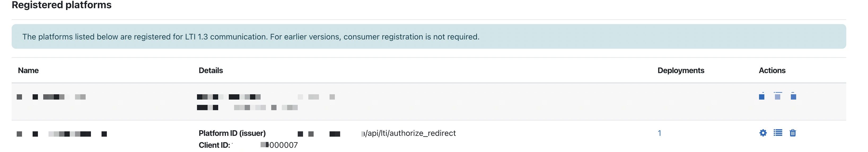Click the first row's pixelated trash icon
Image resolution: width=868 pixels, height=152 pixels.
[793, 96]
